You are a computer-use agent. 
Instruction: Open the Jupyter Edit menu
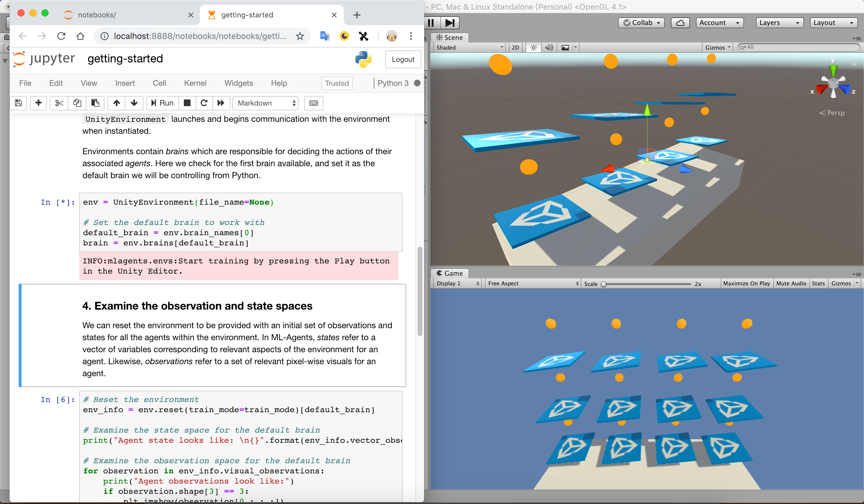point(56,83)
